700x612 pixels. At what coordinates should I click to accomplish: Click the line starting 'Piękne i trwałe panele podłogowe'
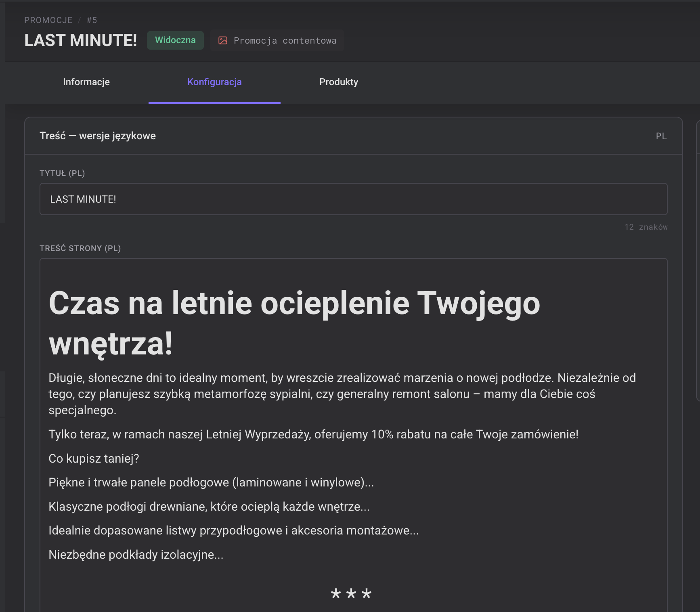pos(211,482)
